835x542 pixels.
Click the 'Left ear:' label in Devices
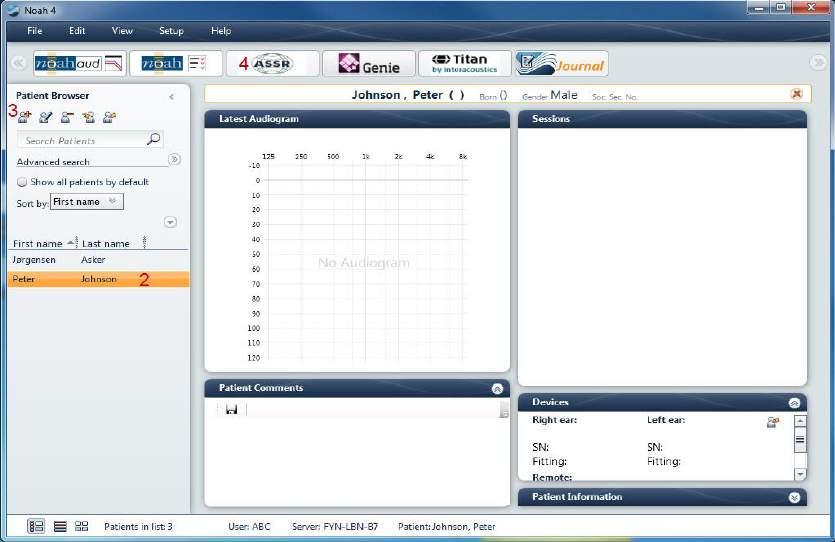(x=666, y=420)
